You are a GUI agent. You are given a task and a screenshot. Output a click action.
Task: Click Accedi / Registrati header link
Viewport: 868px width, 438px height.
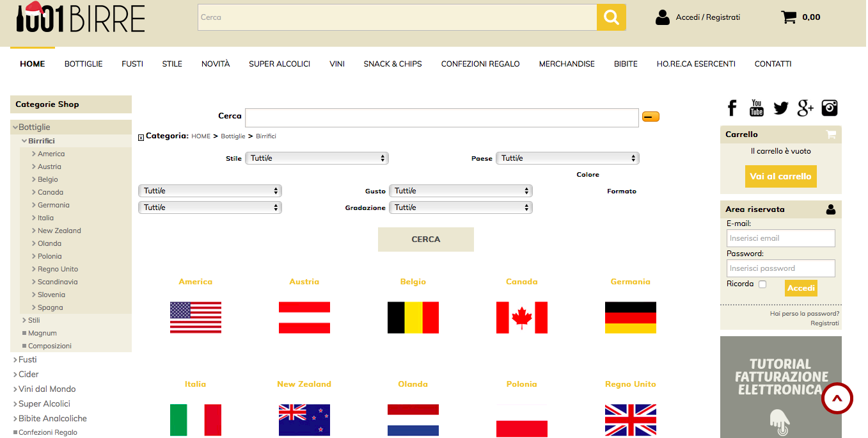pos(708,17)
